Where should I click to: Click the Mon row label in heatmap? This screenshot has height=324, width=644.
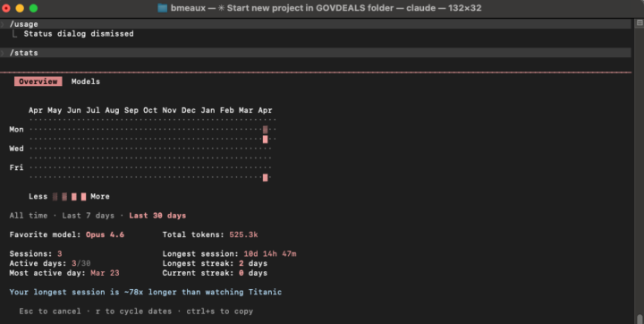coord(16,130)
